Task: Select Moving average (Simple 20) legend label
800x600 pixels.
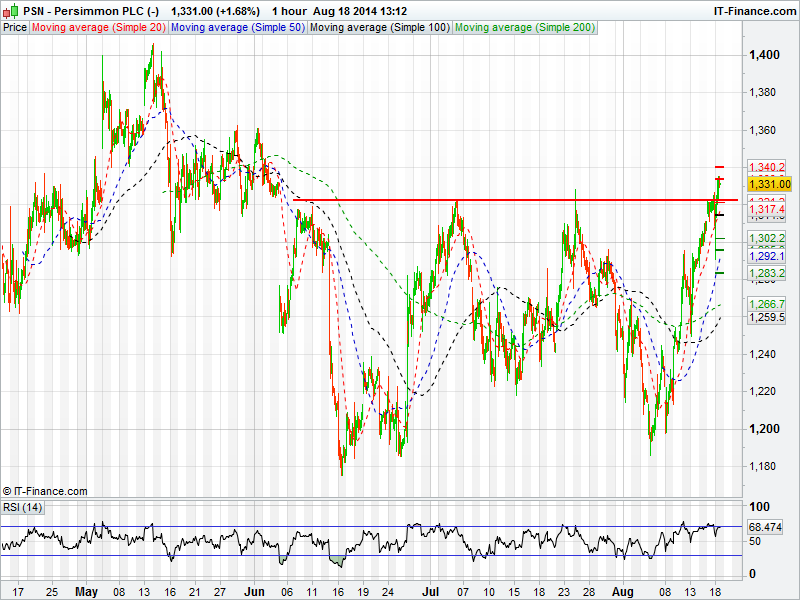Action: 98,28
